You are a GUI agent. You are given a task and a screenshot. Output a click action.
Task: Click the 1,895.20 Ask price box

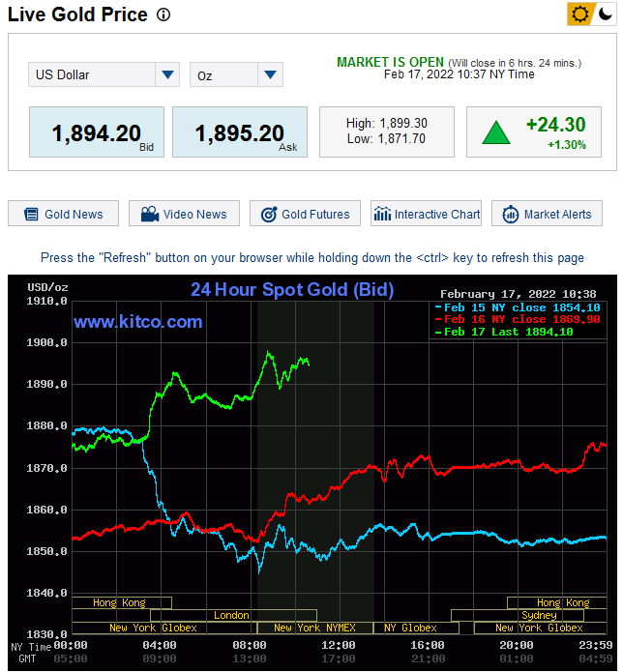[x=240, y=132]
